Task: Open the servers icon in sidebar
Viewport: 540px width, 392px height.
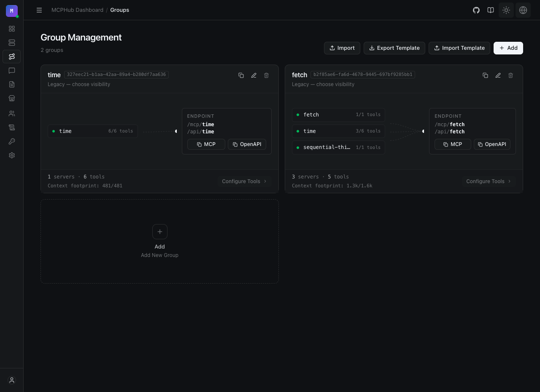Action: (x=12, y=43)
